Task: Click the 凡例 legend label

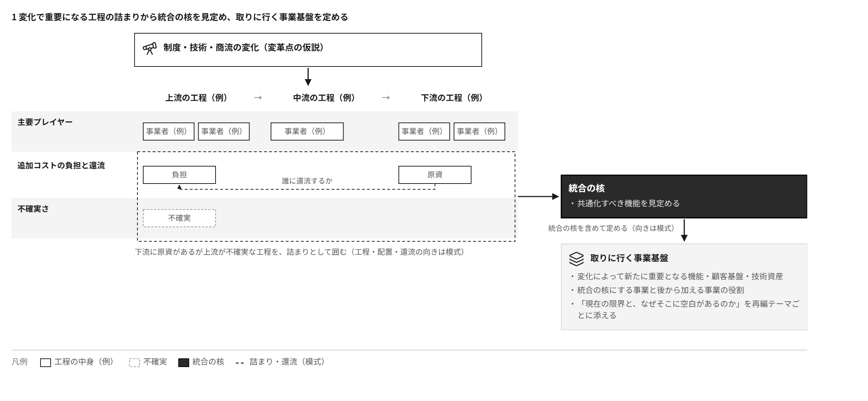Action: pyautogui.click(x=20, y=362)
